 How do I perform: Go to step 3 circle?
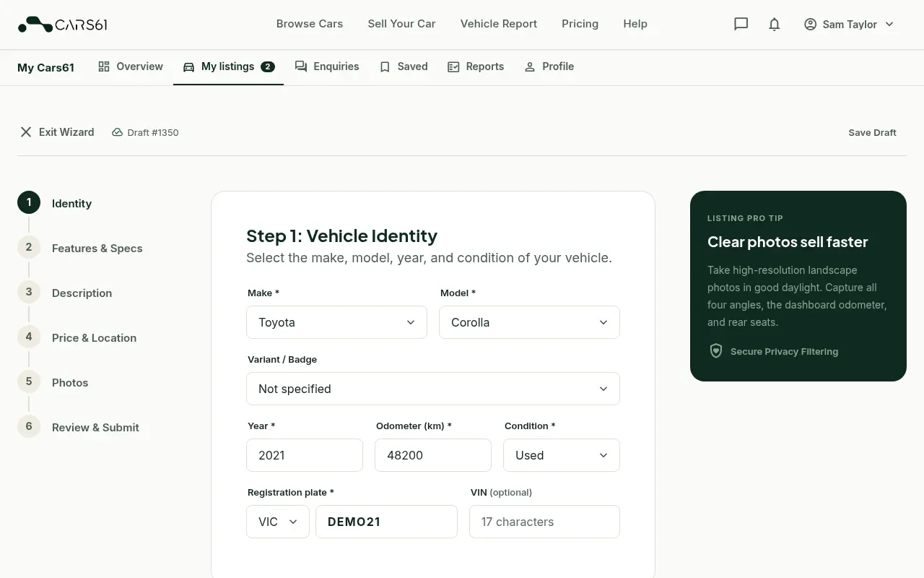pos(29,293)
